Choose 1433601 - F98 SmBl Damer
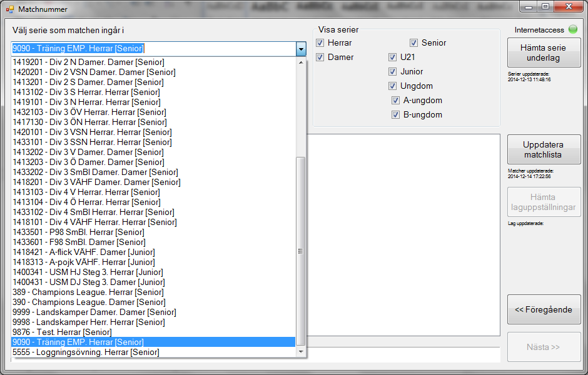 point(153,242)
